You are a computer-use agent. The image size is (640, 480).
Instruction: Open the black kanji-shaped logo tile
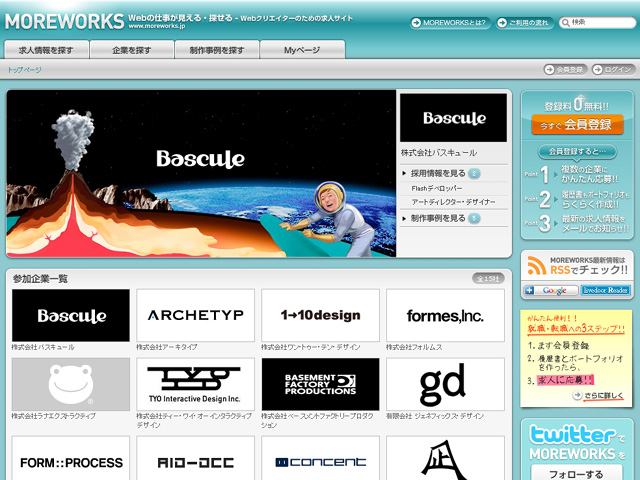click(445, 458)
